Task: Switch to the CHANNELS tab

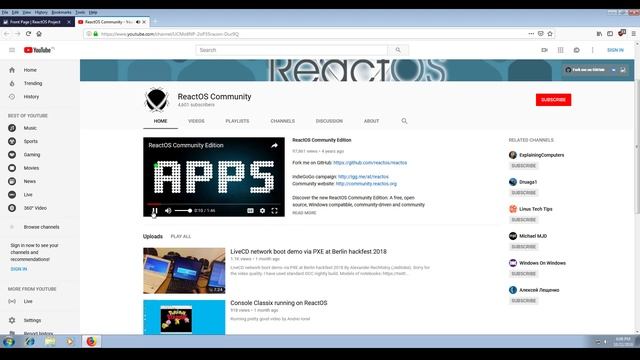Action: (282, 121)
